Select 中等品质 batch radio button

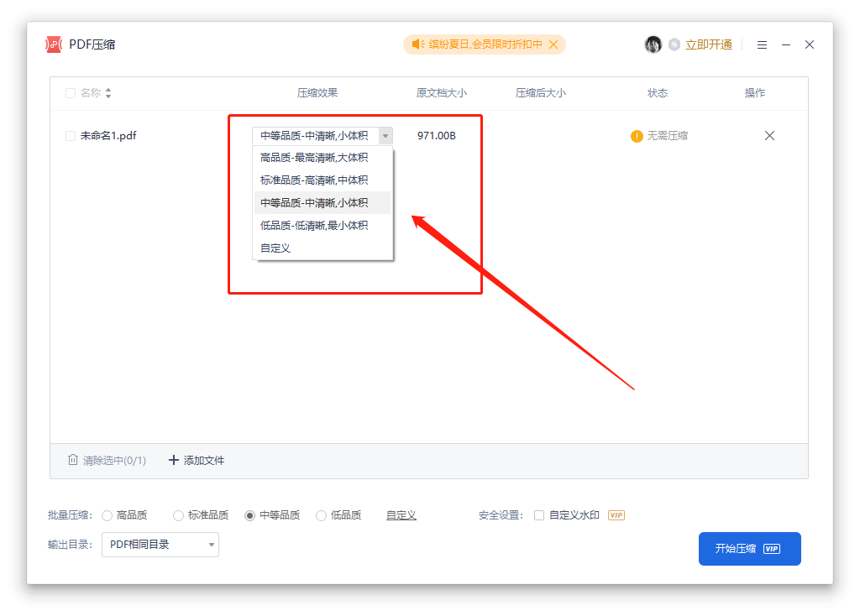(x=249, y=515)
